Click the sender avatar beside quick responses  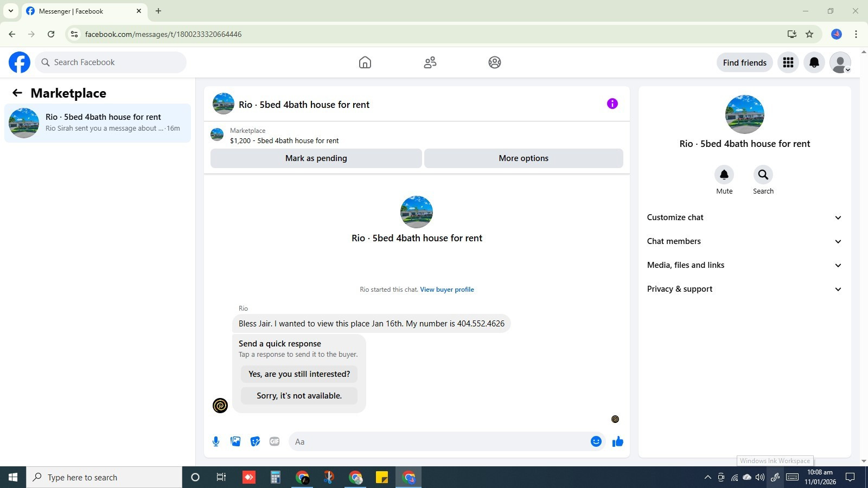[x=220, y=405]
